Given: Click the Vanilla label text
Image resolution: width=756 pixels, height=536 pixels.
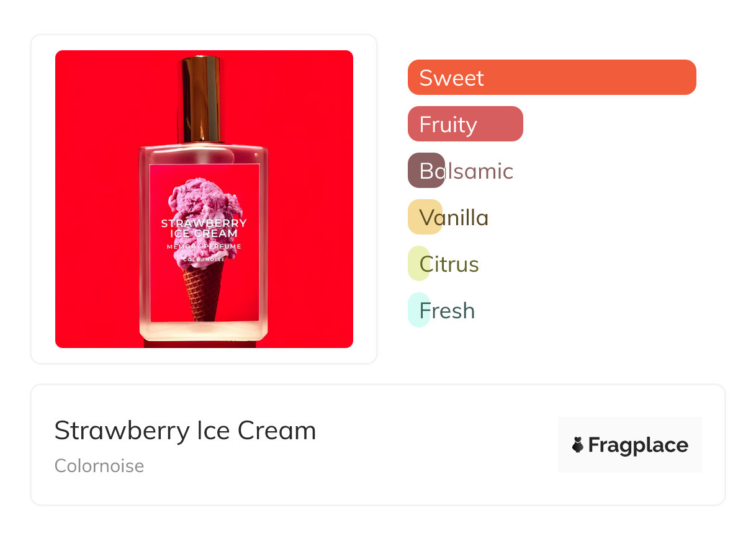Looking at the screenshot, I should click(454, 217).
